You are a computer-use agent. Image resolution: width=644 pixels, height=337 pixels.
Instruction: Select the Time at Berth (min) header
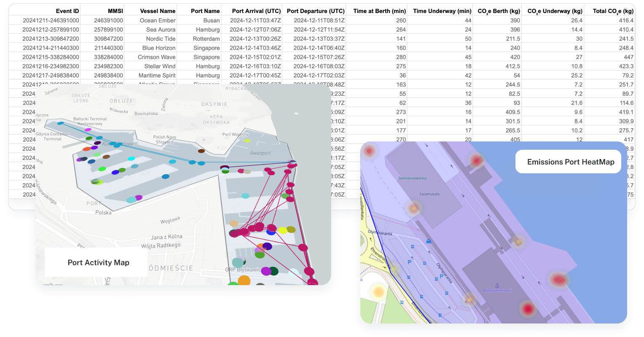click(379, 11)
